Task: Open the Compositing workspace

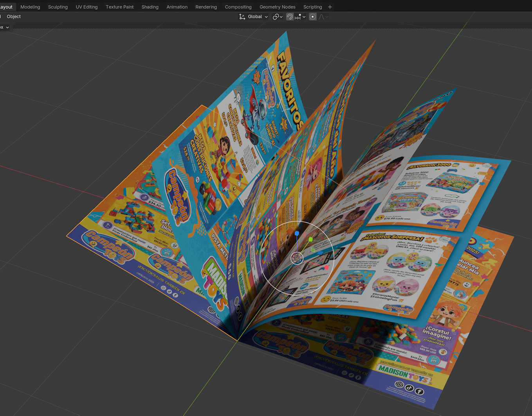Action: [x=238, y=7]
